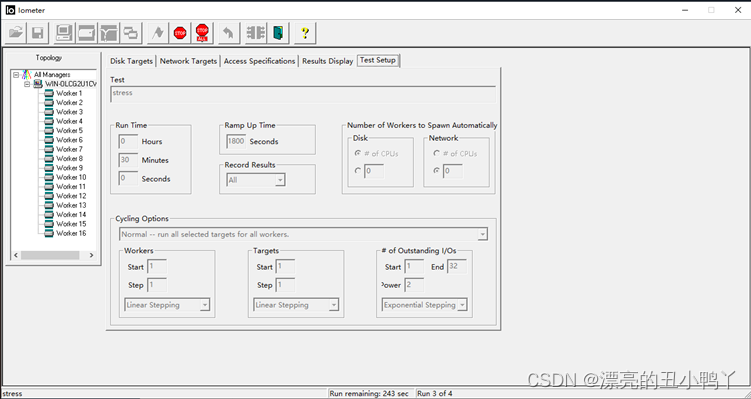The width and height of the screenshot is (751, 399).
Task: Select All Managers node
Action: [x=52, y=75]
